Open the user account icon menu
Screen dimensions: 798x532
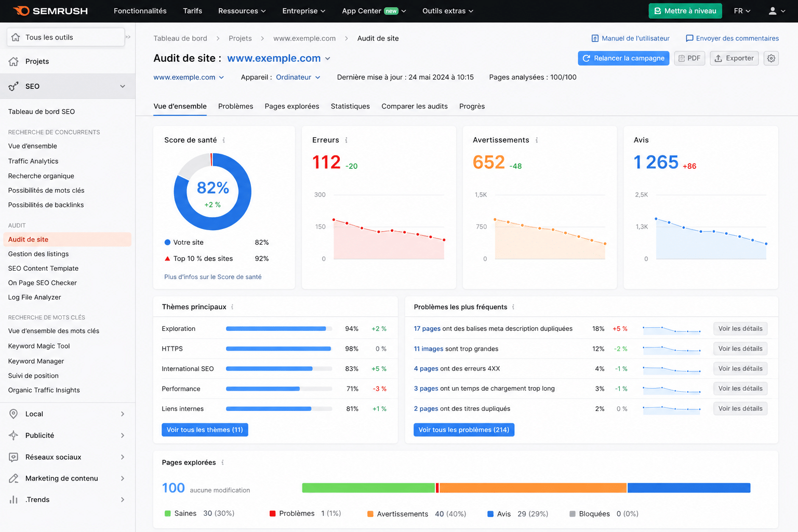point(777,11)
